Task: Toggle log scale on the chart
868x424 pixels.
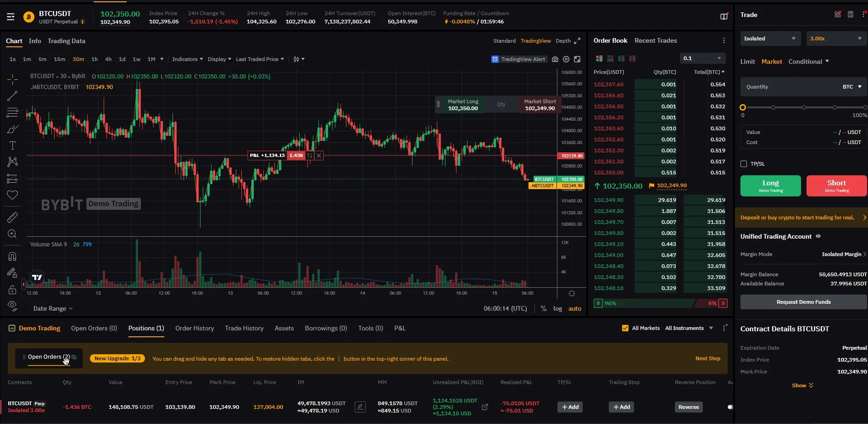Action: [557, 309]
